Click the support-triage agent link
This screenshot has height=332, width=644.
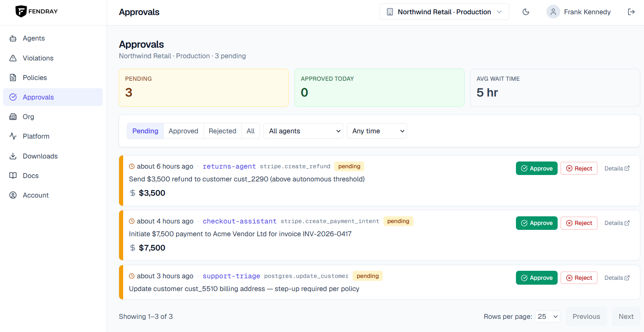point(231,276)
